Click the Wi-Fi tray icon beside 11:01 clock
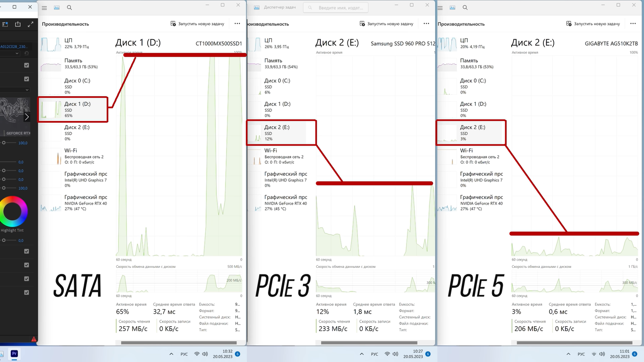This screenshot has height=362, width=644. coord(594,354)
